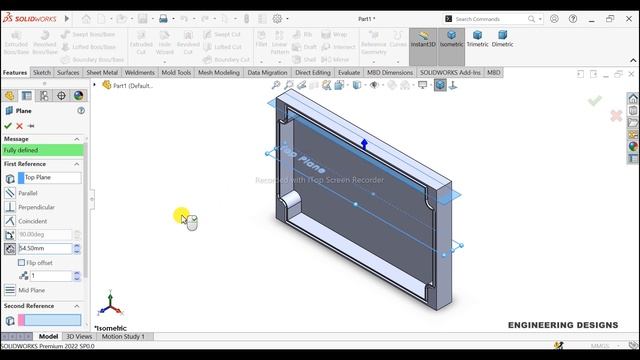Open the Search Commands dropdown arrow

[x=540, y=19]
